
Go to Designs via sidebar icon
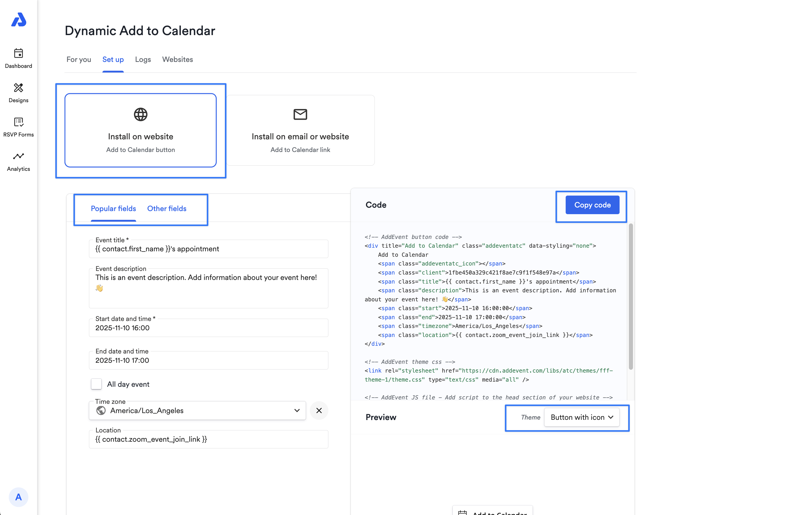pyautogui.click(x=19, y=88)
